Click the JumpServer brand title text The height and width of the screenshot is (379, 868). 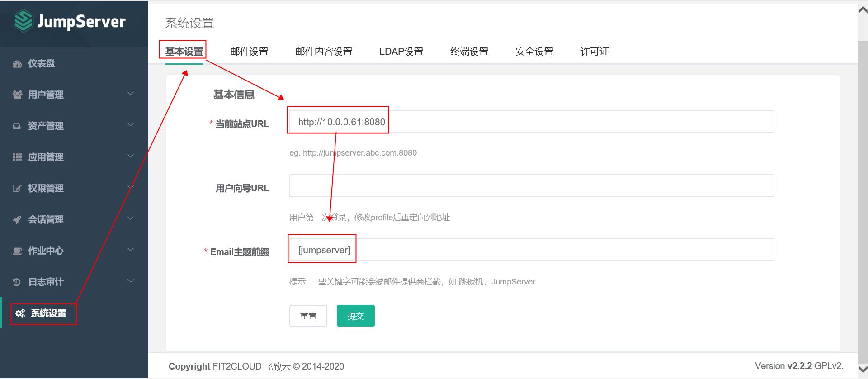pos(81,21)
